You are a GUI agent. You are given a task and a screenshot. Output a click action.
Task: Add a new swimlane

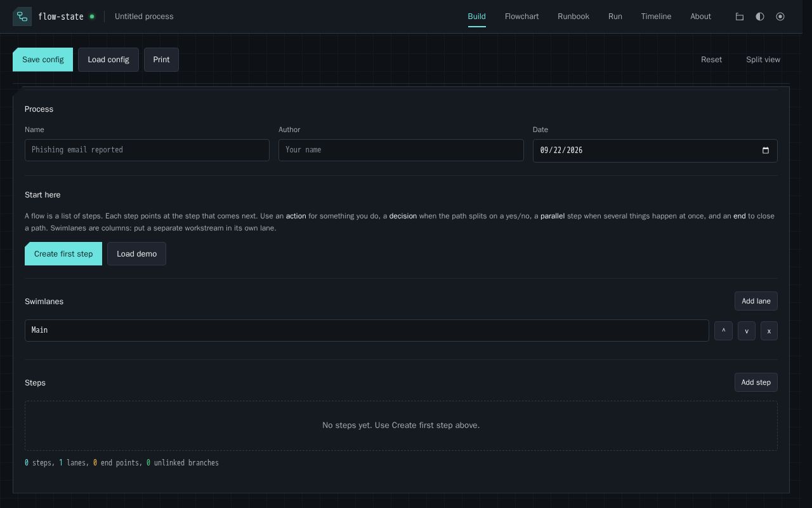756,301
